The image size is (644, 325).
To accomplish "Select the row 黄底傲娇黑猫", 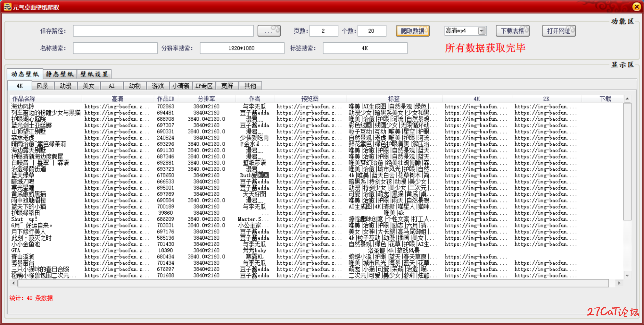I will click(x=317, y=194).
